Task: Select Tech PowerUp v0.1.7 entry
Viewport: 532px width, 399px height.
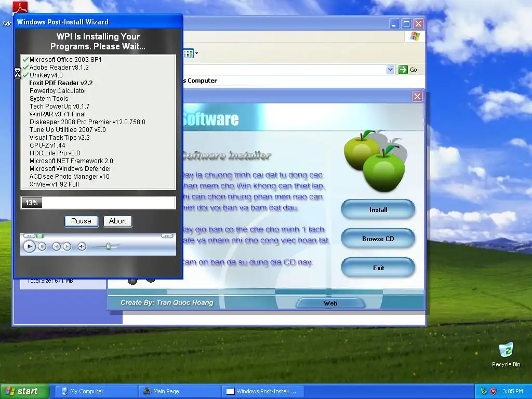Action: [59, 106]
